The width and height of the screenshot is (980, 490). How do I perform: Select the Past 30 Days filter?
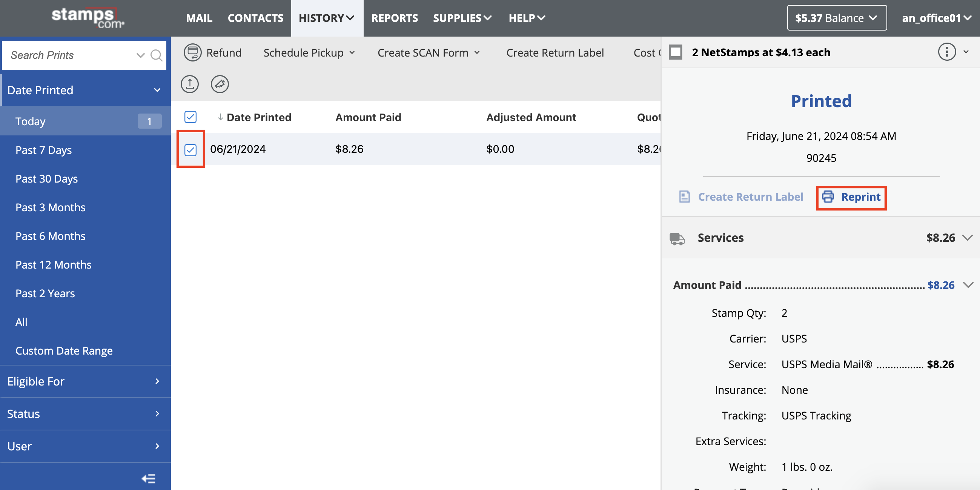coord(46,178)
